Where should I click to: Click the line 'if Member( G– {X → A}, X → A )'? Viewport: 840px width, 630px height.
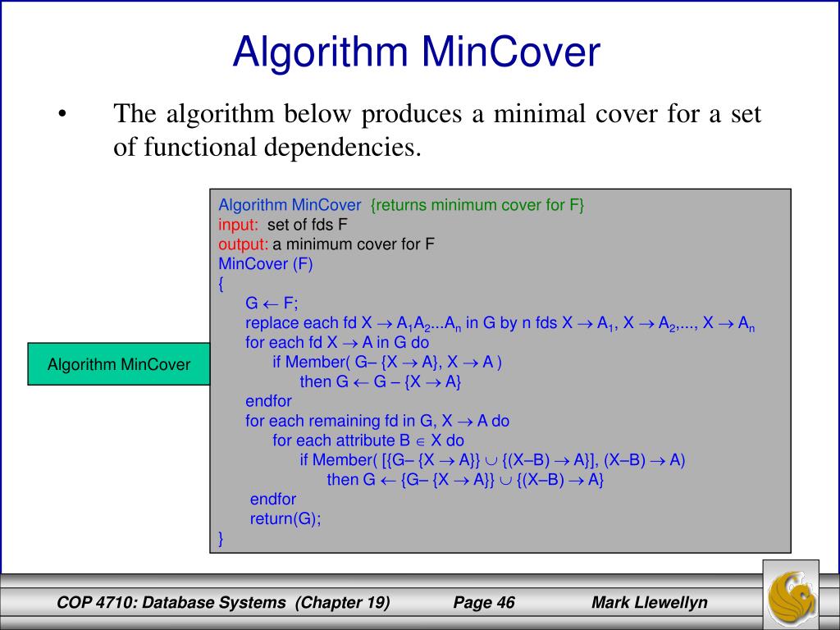click(387, 362)
